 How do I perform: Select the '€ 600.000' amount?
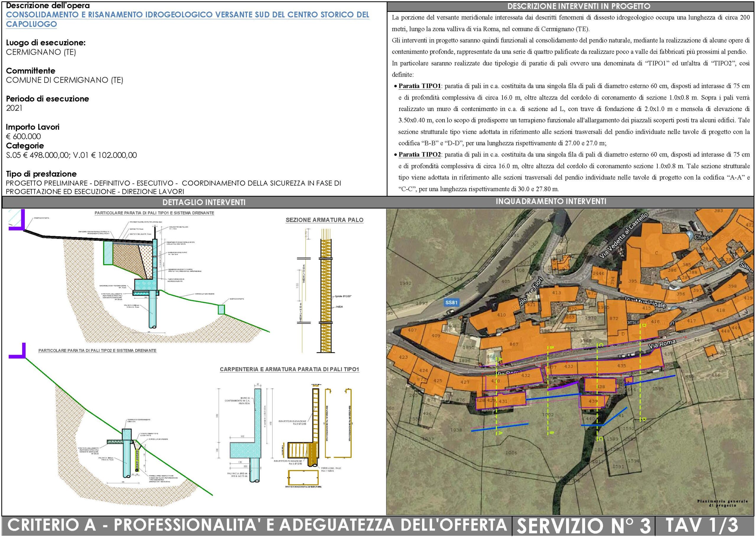point(24,136)
